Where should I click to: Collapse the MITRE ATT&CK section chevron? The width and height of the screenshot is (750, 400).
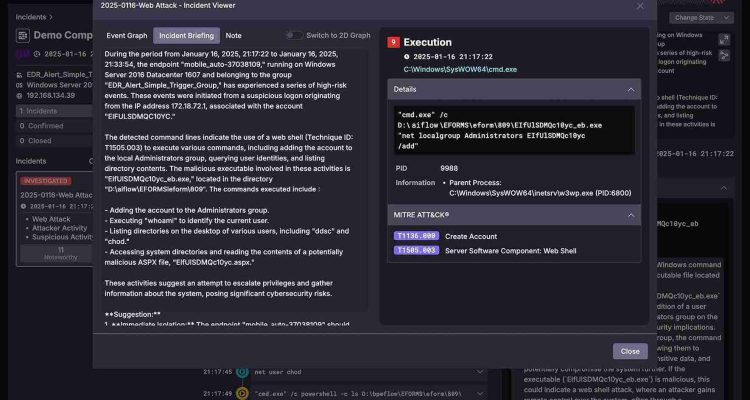coord(631,215)
